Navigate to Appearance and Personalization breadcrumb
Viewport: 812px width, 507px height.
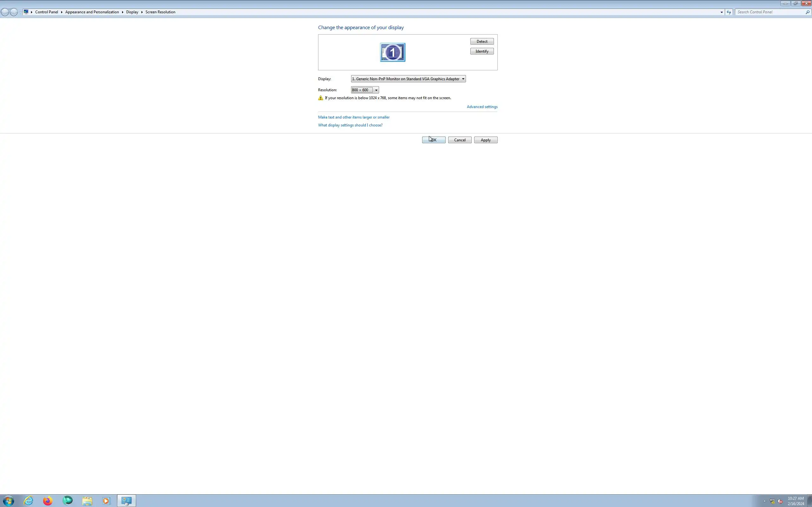tap(92, 12)
